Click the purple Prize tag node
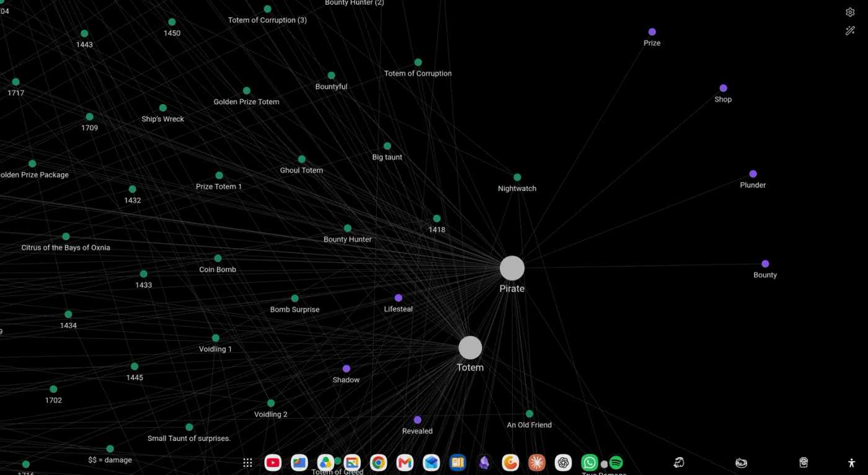The image size is (868, 475). (652, 32)
